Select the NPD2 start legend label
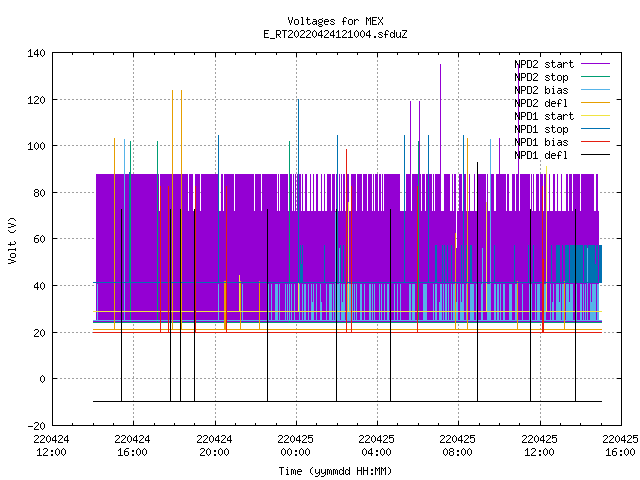Viewport: 640px width, 480px height. pyautogui.click(x=544, y=64)
